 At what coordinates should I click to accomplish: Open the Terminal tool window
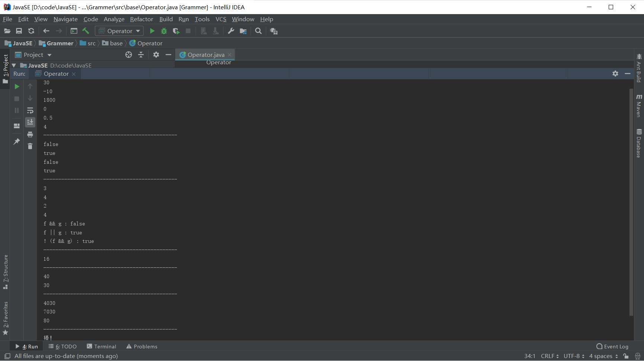[102, 347]
